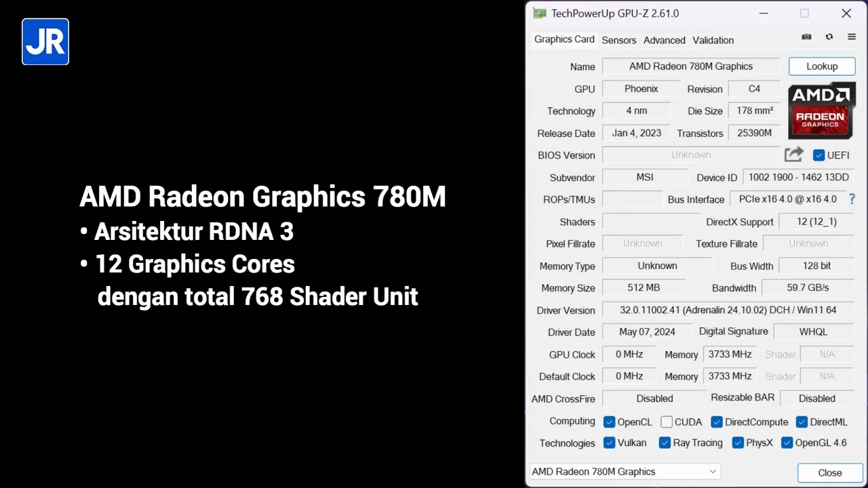
Task: Toggle the DirectML checkbox
Action: tap(802, 422)
